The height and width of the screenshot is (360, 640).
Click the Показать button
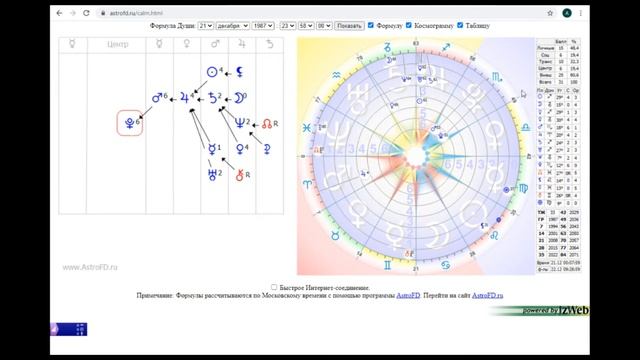tap(349, 26)
